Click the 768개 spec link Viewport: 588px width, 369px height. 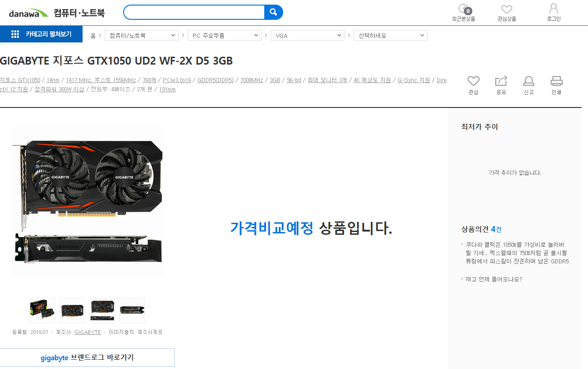click(149, 80)
